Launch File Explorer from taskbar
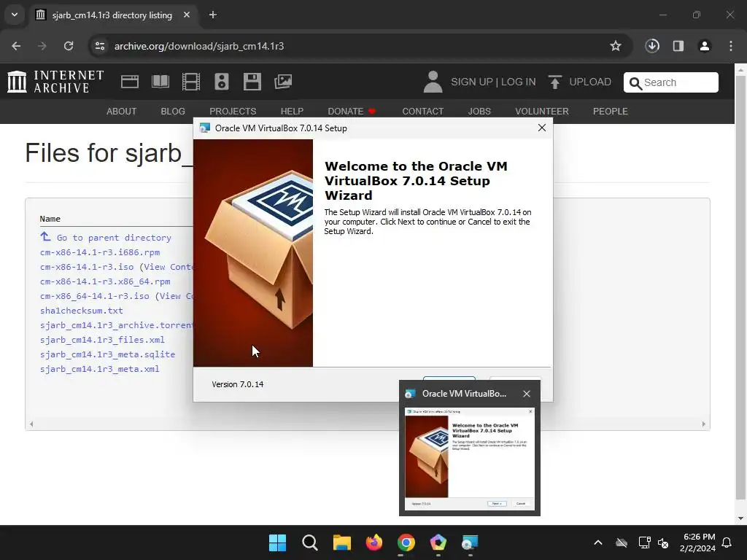The width and height of the screenshot is (747, 560). click(341, 542)
